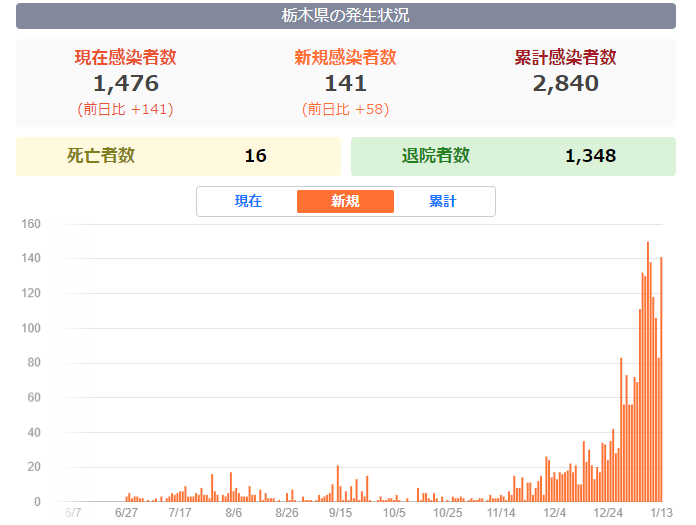The height and width of the screenshot is (525, 696).
Task: Switch chart to 累計 tab
Action: [x=443, y=201]
